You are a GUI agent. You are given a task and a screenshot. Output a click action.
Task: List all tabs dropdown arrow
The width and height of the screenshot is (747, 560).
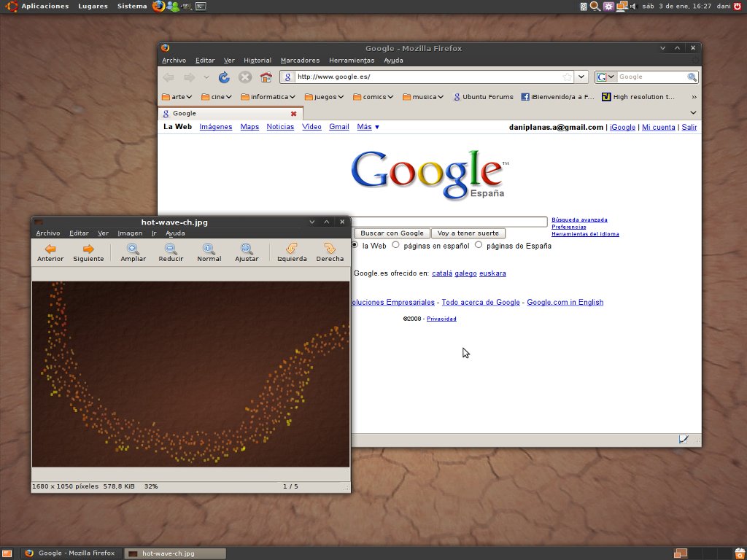click(693, 113)
